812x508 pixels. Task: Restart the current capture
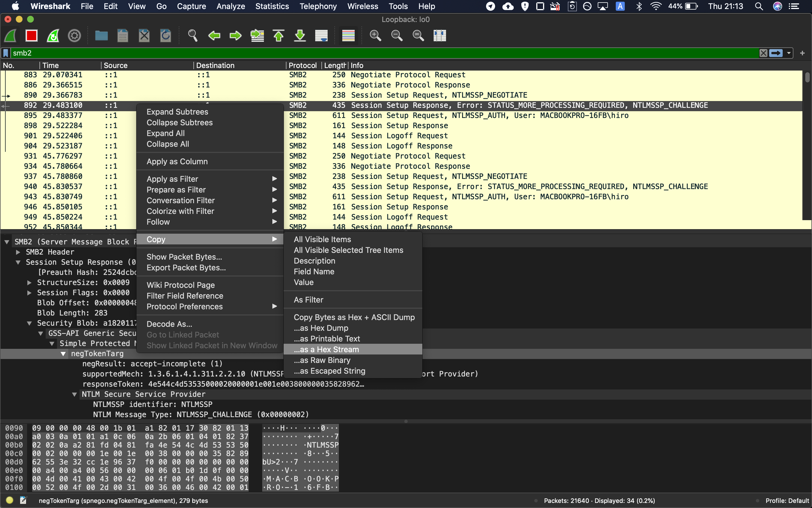tap(53, 36)
